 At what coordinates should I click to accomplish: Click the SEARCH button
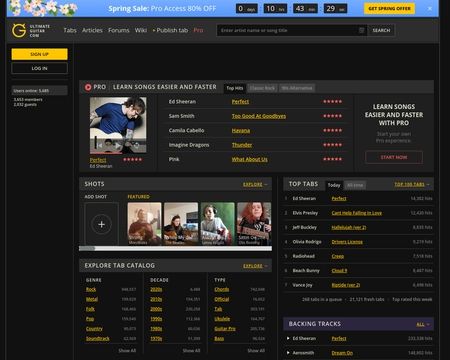point(381,30)
